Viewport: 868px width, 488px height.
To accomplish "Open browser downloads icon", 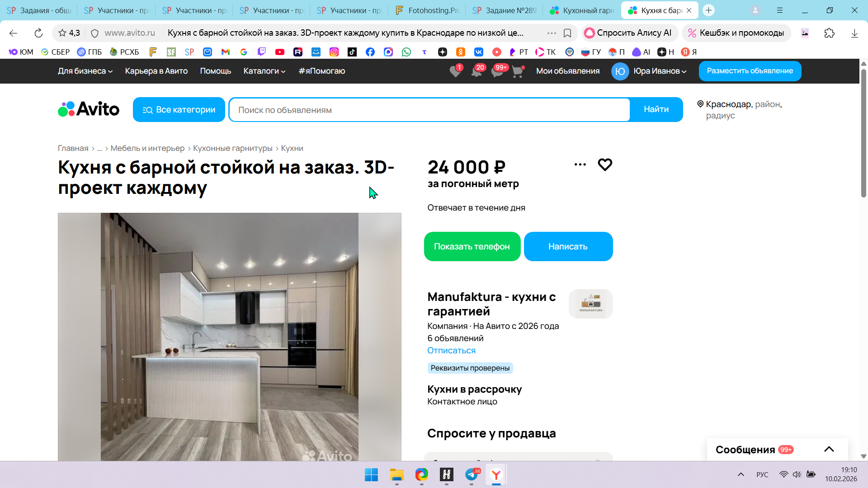I will (854, 33).
